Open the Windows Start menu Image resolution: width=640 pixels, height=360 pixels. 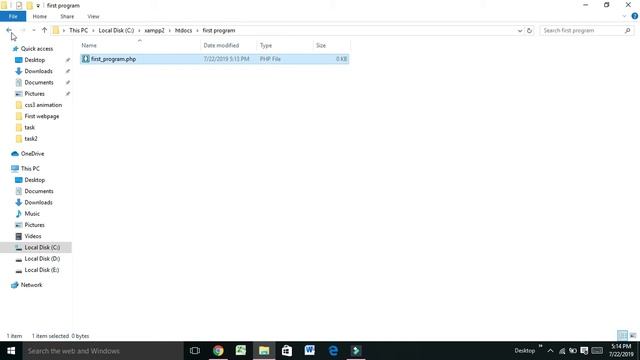coord(11,351)
